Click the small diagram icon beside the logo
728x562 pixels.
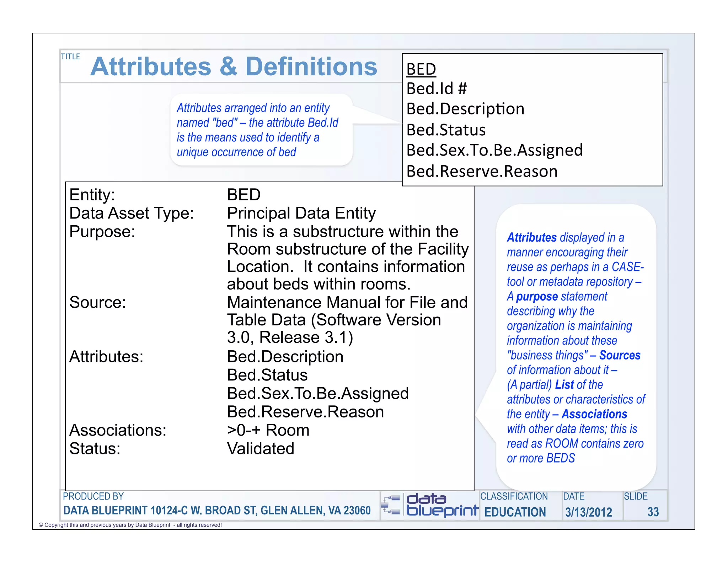click(x=391, y=505)
